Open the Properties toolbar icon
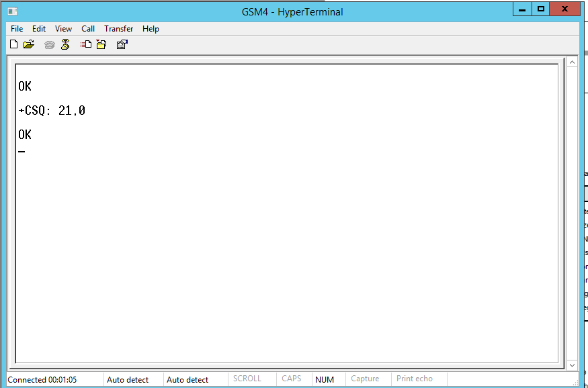This screenshot has height=388, width=588. click(122, 45)
